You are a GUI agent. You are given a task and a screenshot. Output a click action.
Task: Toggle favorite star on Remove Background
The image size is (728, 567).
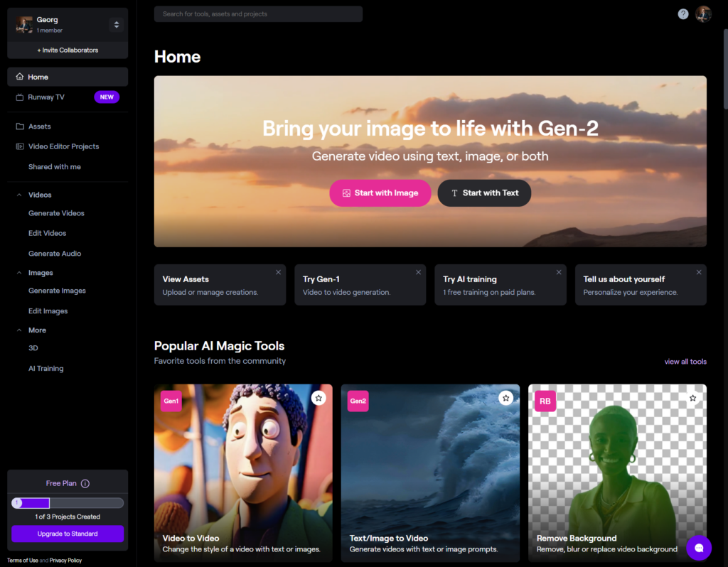pos(692,398)
